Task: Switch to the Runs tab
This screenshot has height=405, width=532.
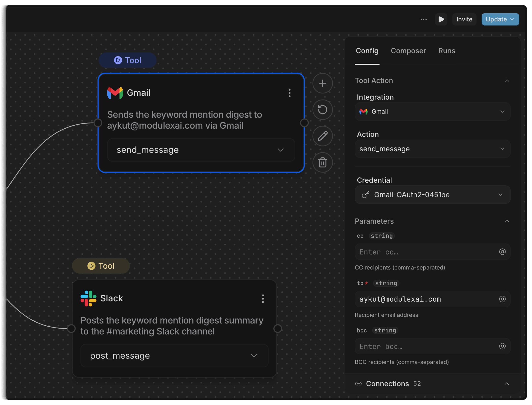Action: pos(447,51)
